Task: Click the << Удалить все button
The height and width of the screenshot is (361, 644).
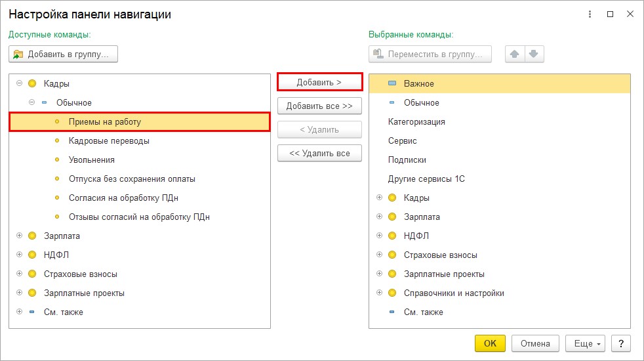Action: click(319, 154)
